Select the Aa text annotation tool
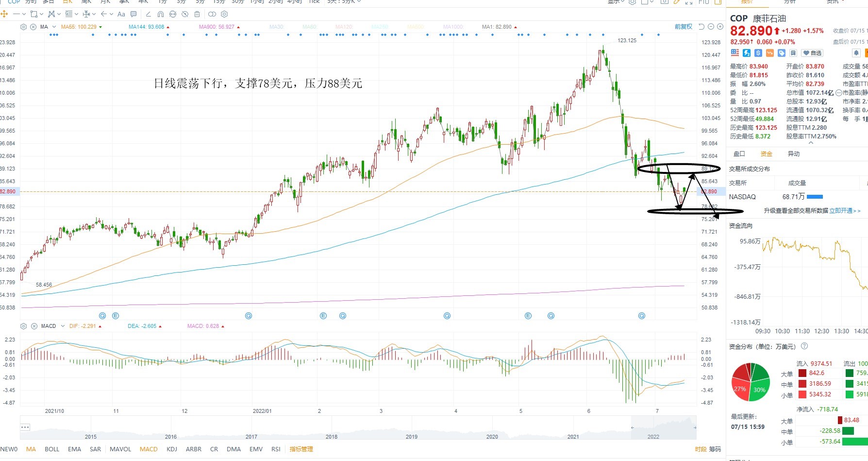 [x=121, y=14]
